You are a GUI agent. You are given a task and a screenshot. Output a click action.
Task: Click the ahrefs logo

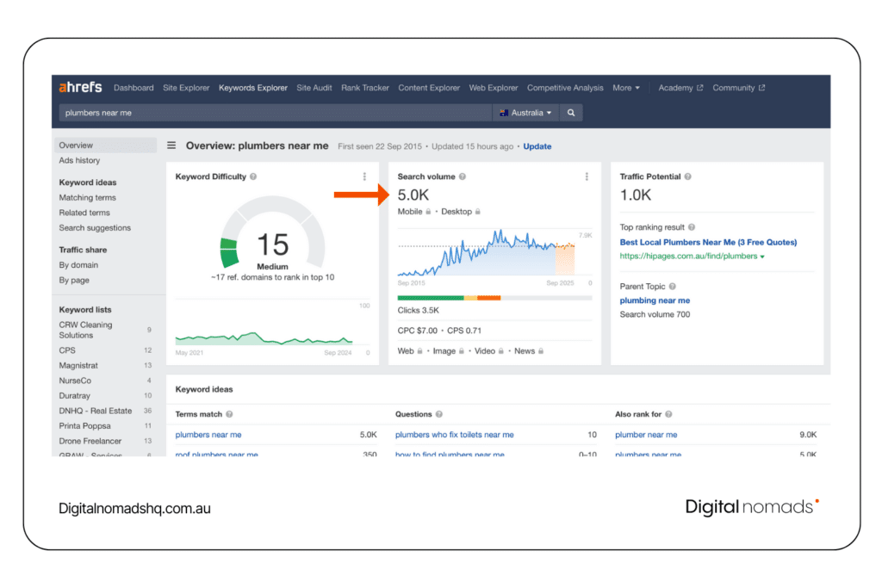coord(80,87)
